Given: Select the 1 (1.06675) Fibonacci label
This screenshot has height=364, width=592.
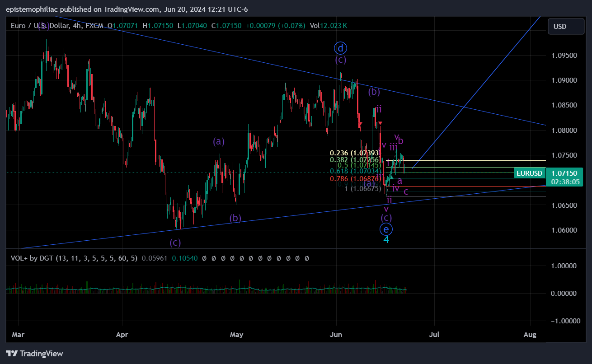Looking at the screenshot, I should click(363, 189).
